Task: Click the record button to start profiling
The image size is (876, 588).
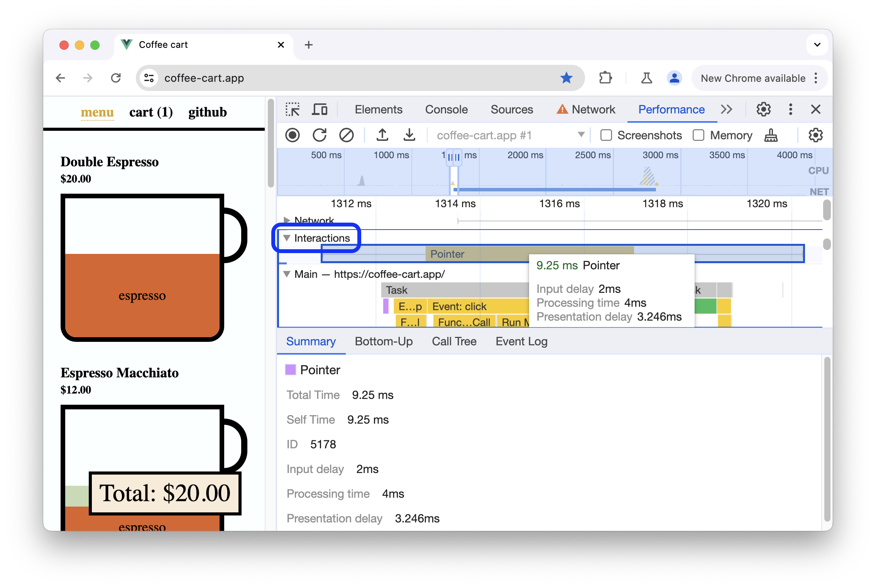Action: pyautogui.click(x=293, y=135)
